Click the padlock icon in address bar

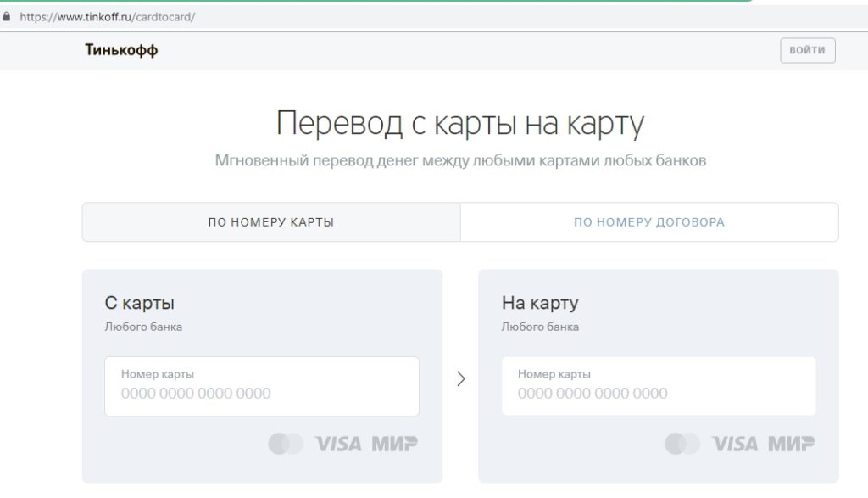point(8,16)
